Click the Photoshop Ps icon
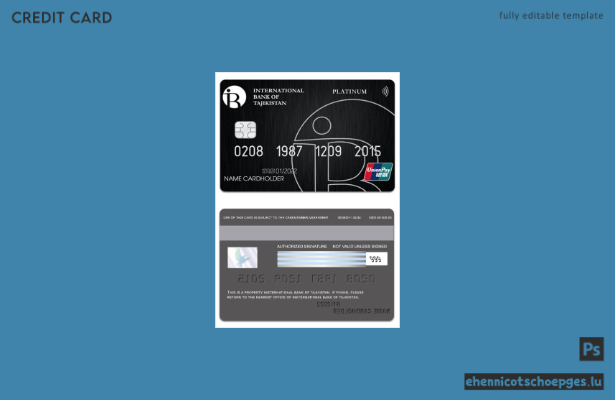Viewport: 615px width, 400px height. tap(591, 349)
